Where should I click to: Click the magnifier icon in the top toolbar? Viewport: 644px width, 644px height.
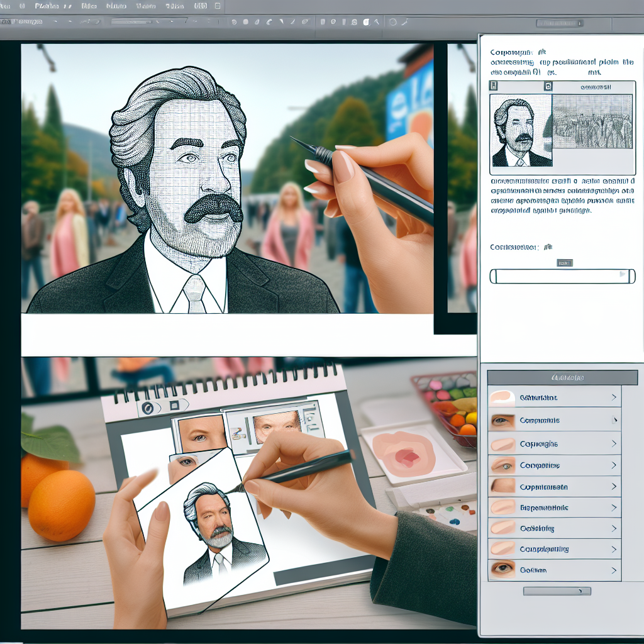point(393,21)
